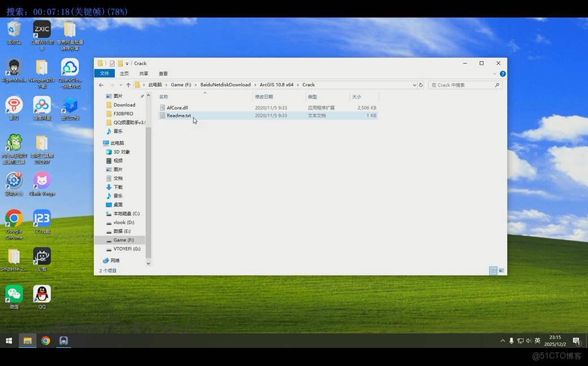
Task: Switch to details view toggle
Action: (x=493, y=271)
